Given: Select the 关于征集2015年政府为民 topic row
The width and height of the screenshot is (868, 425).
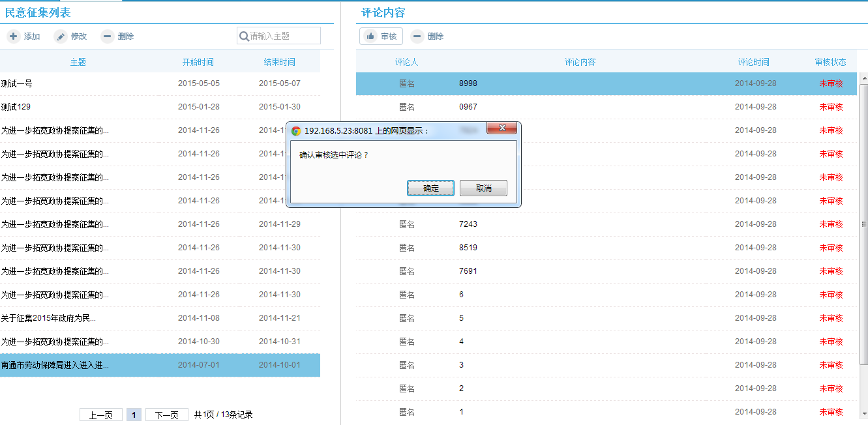Looking at the screenshot, I should (160, 318).
